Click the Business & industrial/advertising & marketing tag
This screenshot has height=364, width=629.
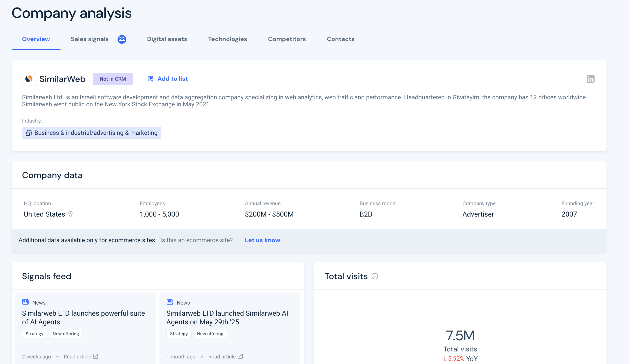(92, 133)
